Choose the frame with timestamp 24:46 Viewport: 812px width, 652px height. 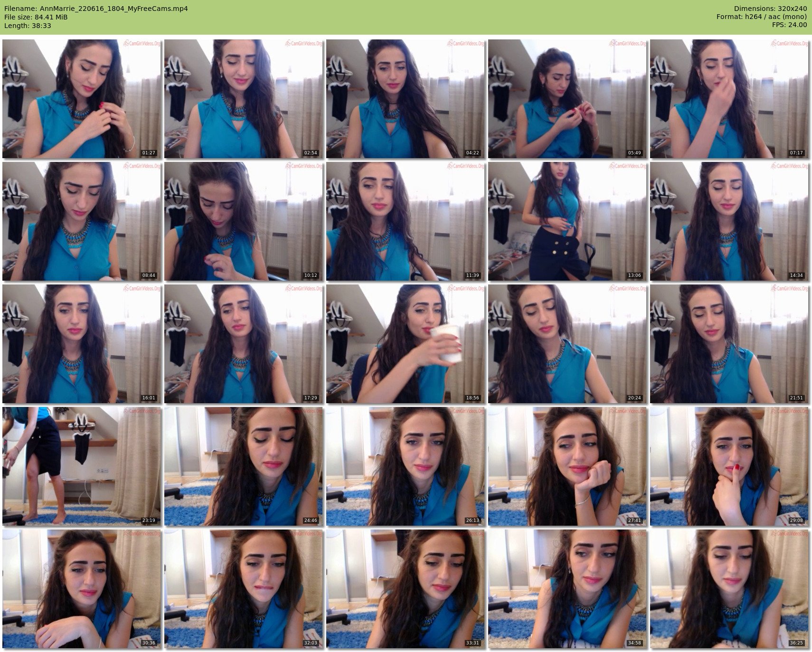click(x=244, y=466)
